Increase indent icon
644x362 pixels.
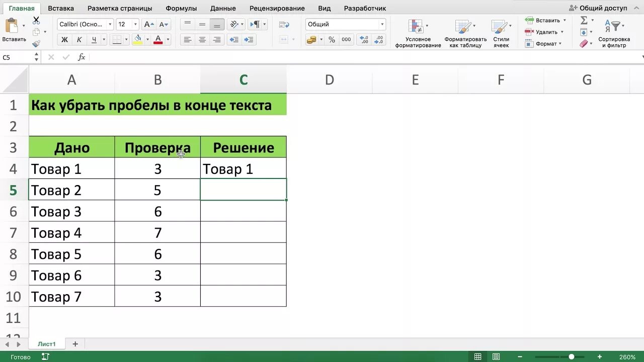point(249,40)
